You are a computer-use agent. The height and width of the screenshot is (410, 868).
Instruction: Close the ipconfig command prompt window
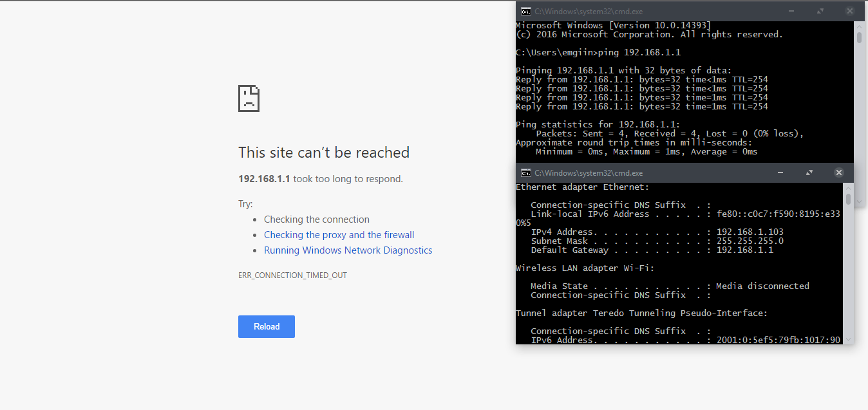pos(838,172)
